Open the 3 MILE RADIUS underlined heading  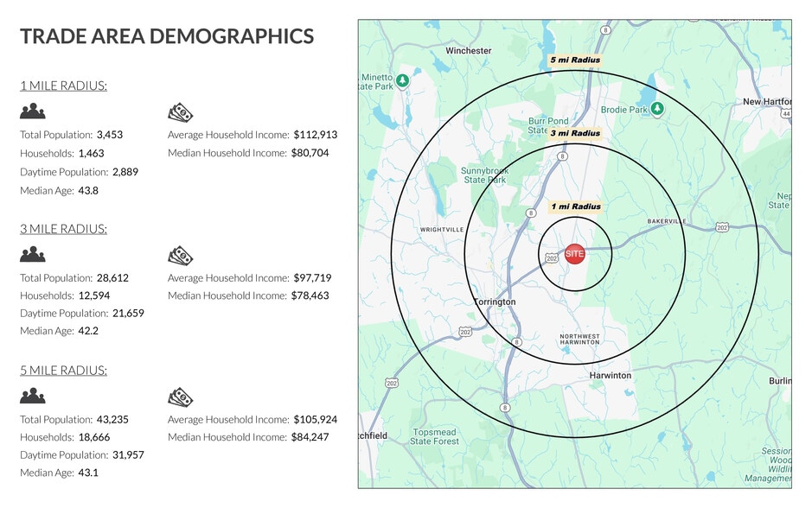tap(63, 229)
